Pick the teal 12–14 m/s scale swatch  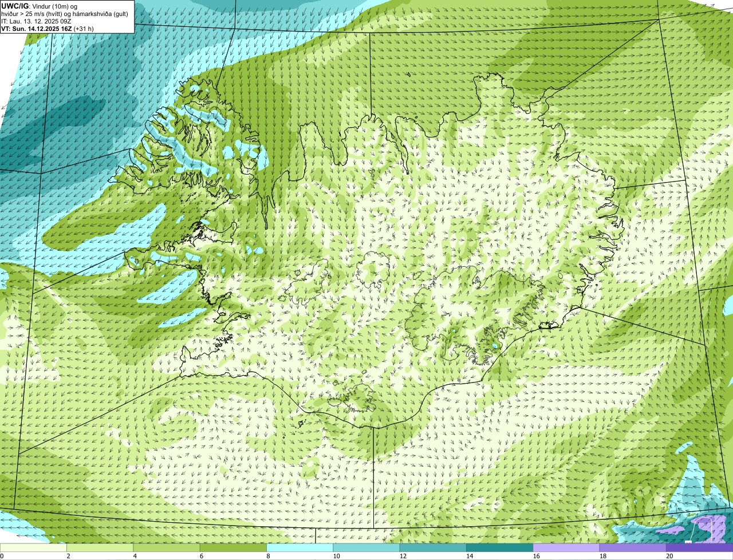pyautogui.click(x=433, y=547)
